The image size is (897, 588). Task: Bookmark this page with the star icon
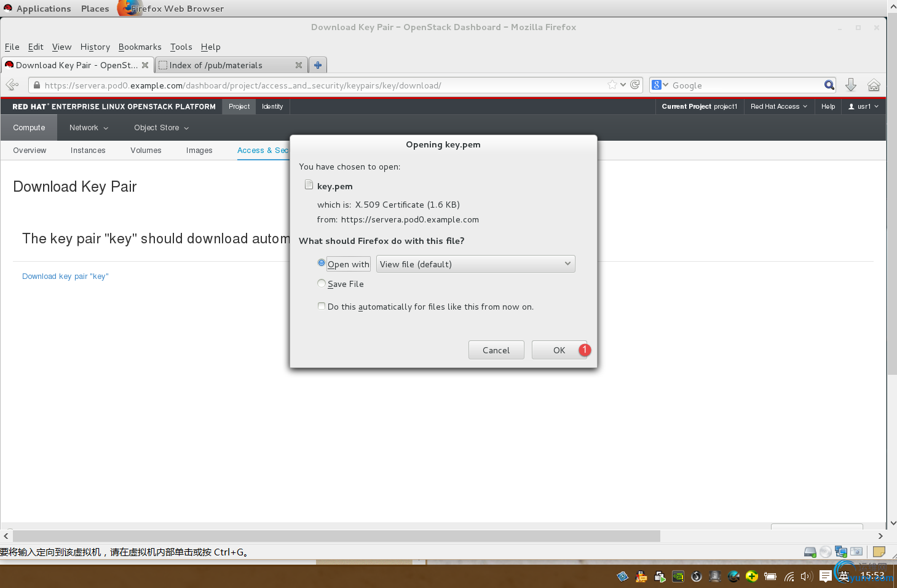pos(612,85)
